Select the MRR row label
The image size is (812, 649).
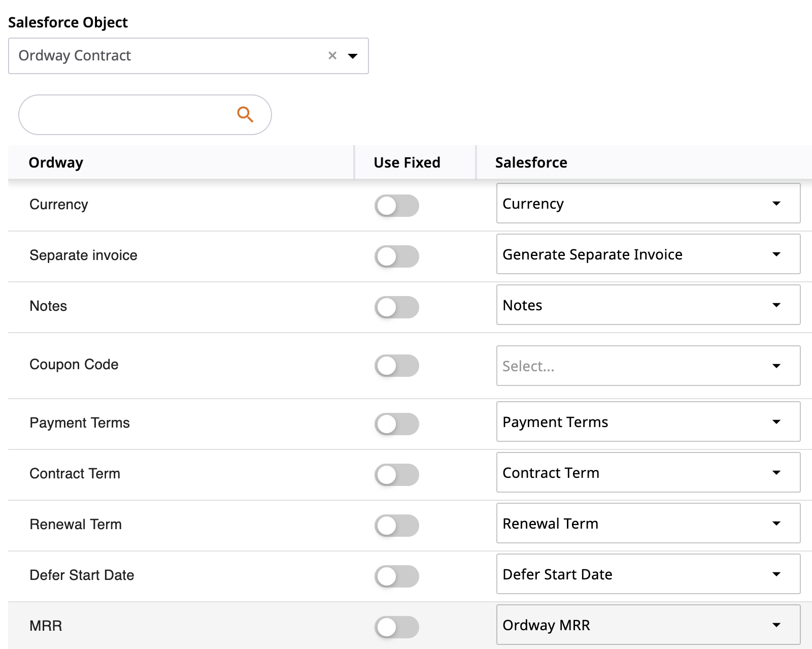(46, 626)
